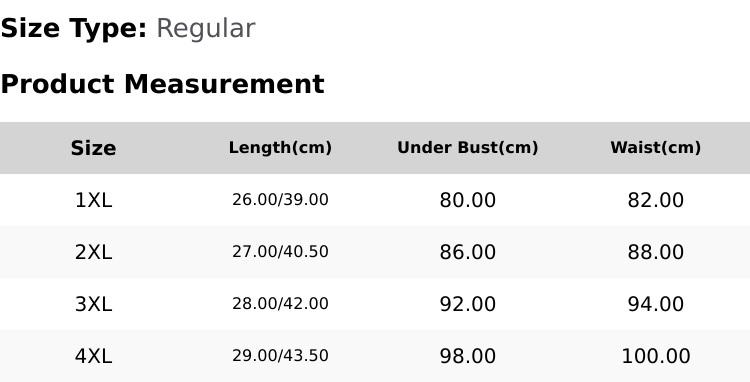
Task: Select the Waist(cm) column header
Action: (x=656, y=148)
